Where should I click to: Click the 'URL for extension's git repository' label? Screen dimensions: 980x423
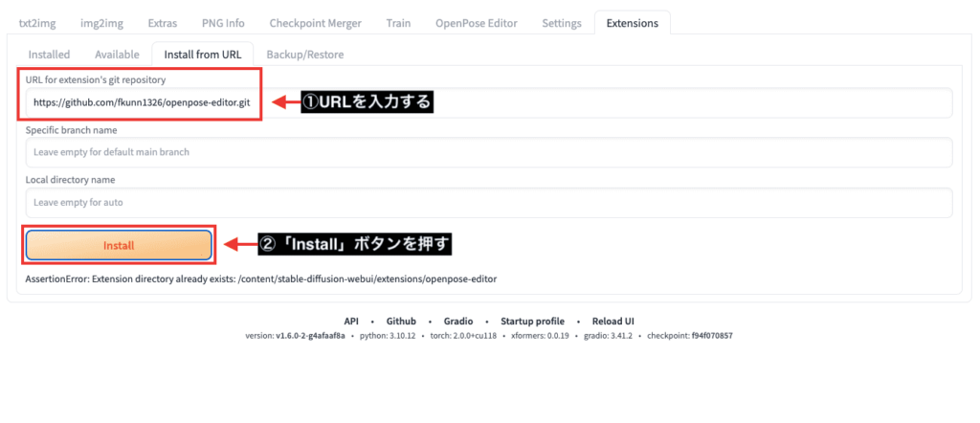pos(96,79)
